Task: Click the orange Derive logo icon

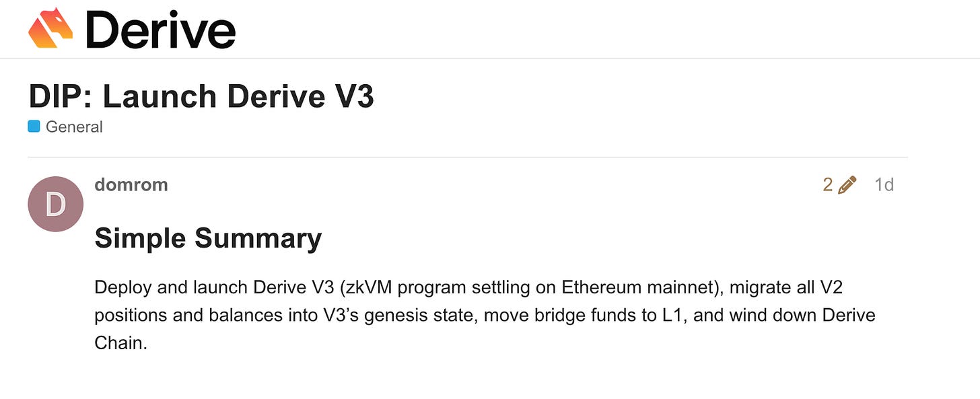Action: pyautogui.click(x=50, y=28)
